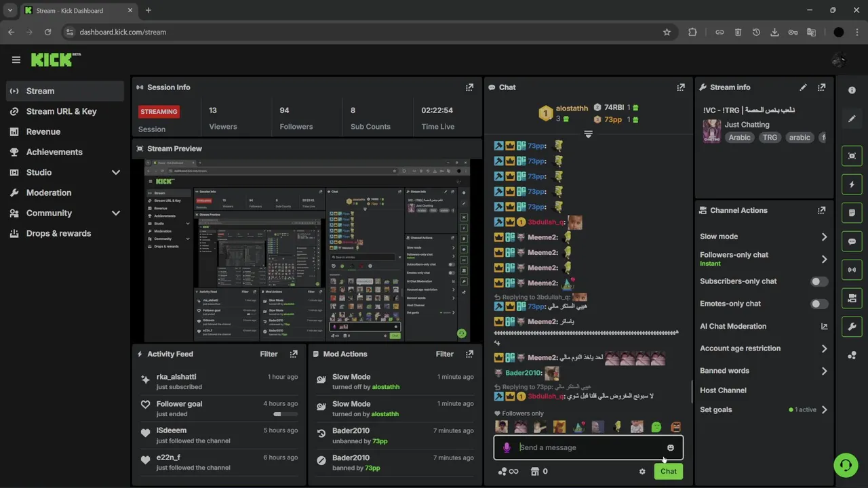Reload the page in Chrome
Viewport: 868px width, 488px height.
[x=47, y=32]
